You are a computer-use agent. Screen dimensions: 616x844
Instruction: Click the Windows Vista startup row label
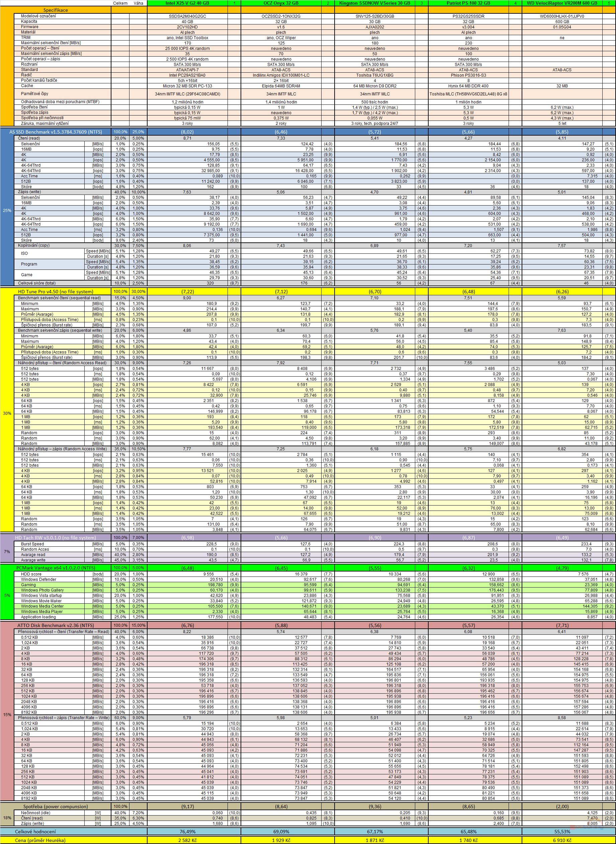[41, 596]
